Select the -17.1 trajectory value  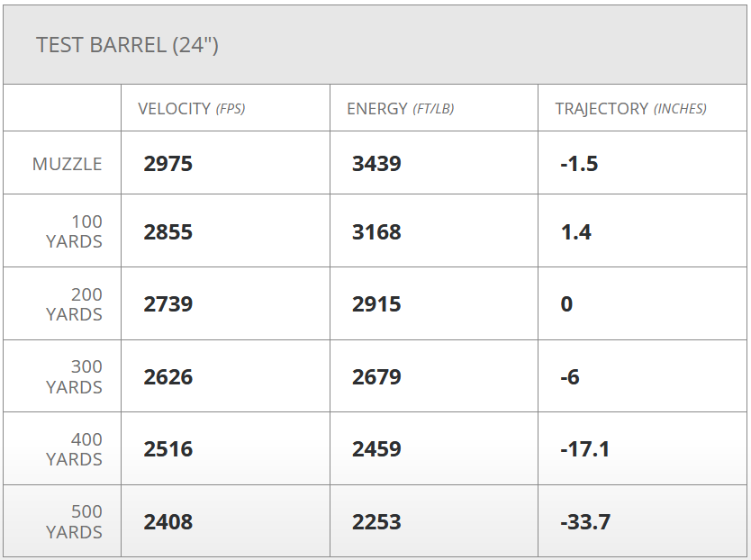[x=584, y=449]
